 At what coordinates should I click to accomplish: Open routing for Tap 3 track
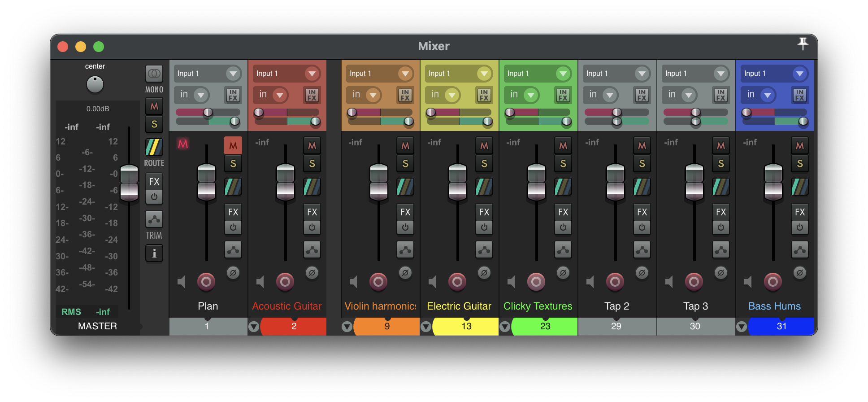point(721,187)
